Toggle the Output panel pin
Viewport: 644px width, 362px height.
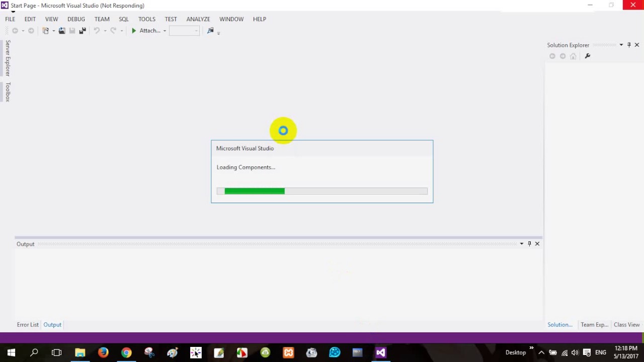[529, 244]
